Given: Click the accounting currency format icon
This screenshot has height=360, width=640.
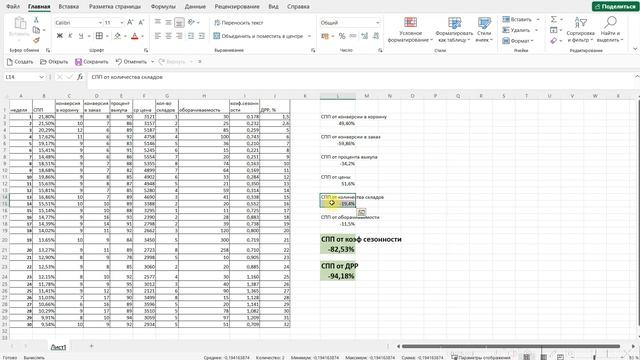Looking at the screenshot, I should point(325,36).
